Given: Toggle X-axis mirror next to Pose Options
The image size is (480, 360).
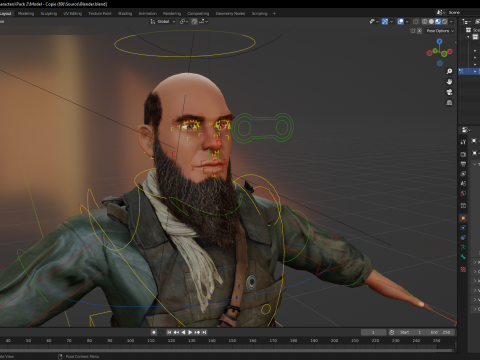Looking at the screenshot, I should point(419,31).
